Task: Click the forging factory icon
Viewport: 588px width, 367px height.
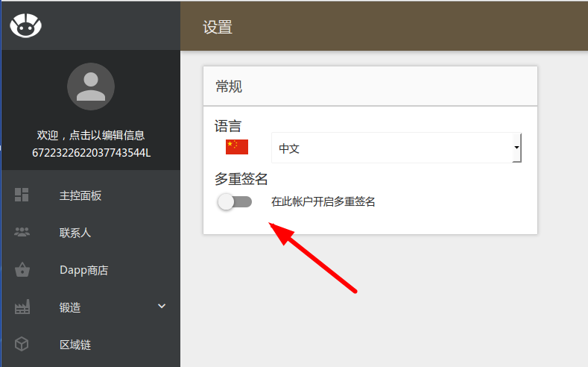Action: coord(22,307)
